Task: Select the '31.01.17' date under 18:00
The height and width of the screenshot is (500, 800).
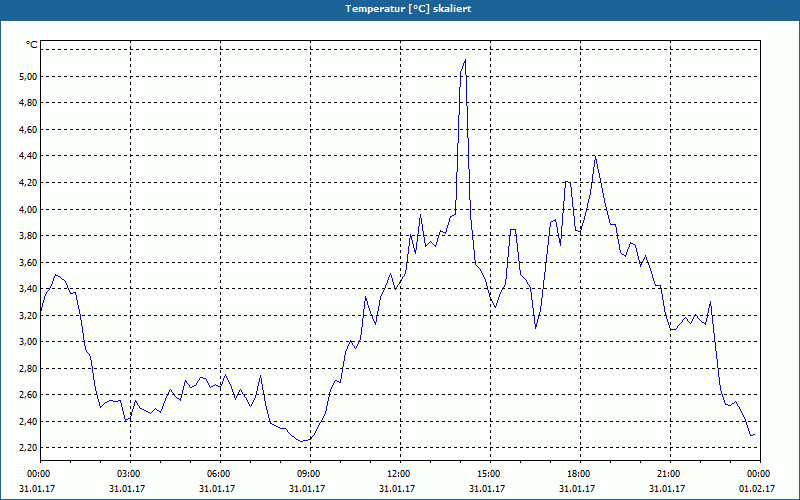Action: click(x=577, y=489)
